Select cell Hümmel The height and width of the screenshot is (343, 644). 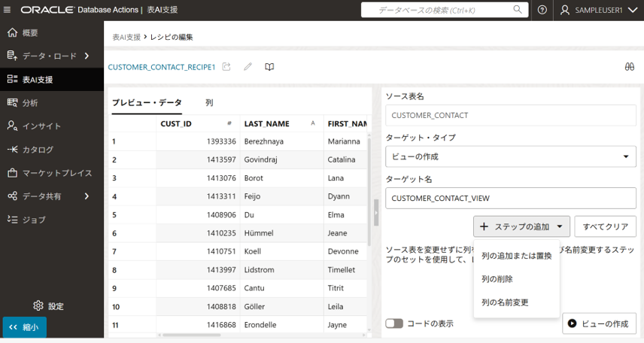(x=281, y=233)
